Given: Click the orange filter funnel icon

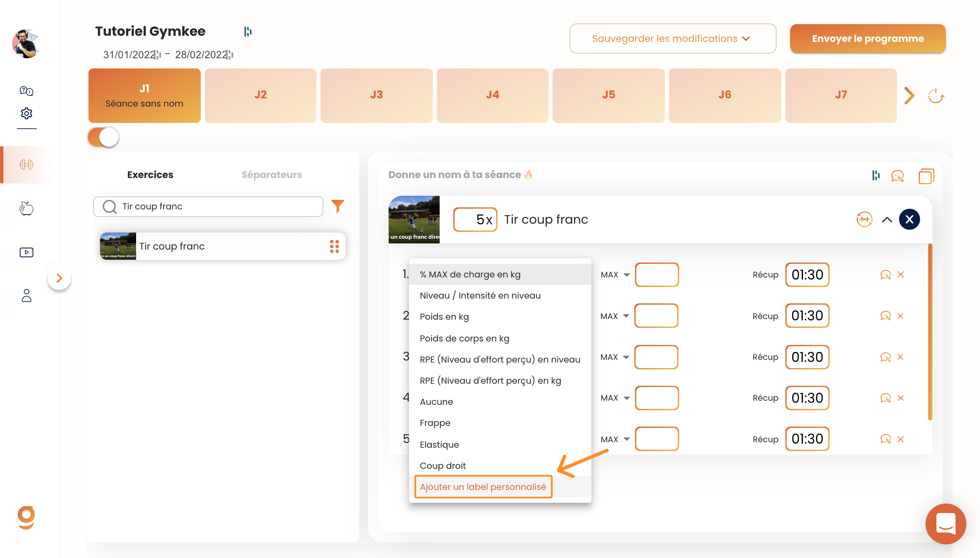Looking at the screenshot, I should [338, 206].
